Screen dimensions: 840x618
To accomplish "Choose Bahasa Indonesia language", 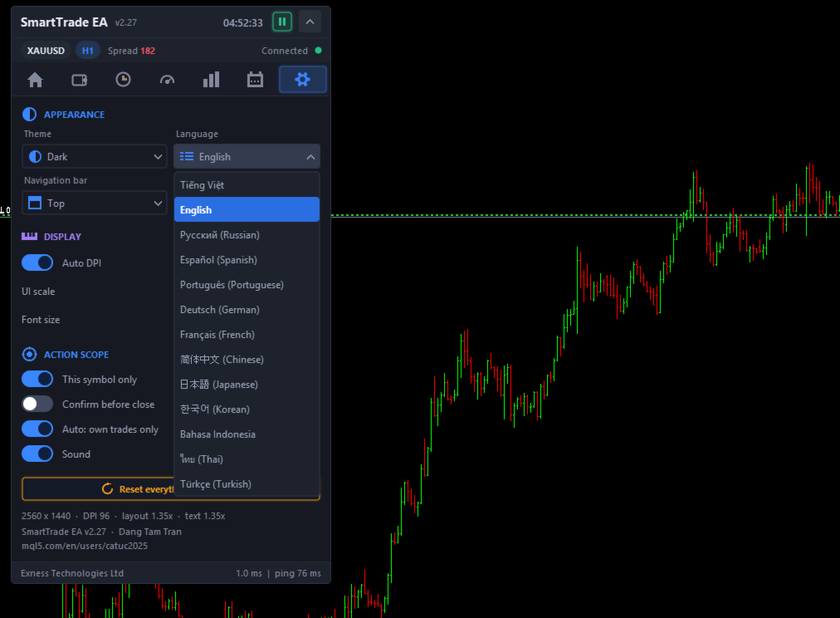I will click(247, 434).
